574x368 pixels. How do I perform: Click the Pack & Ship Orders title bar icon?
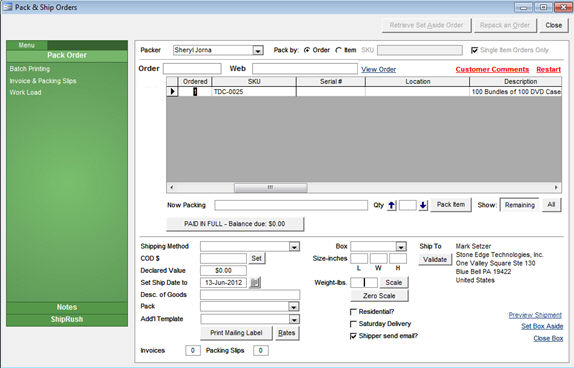coord(7,7)
